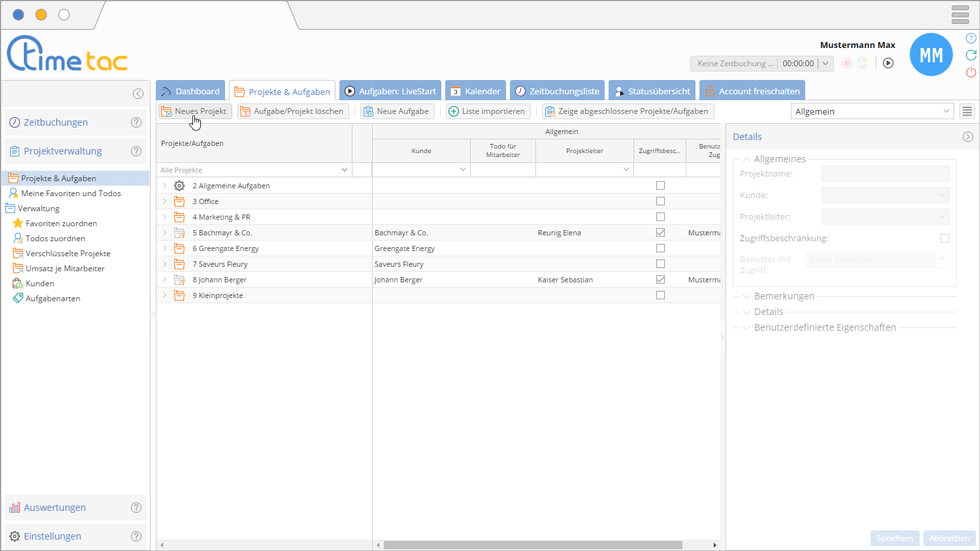
Task: Switch to the Dashboard tab
Action: click(x=191, y=91)
